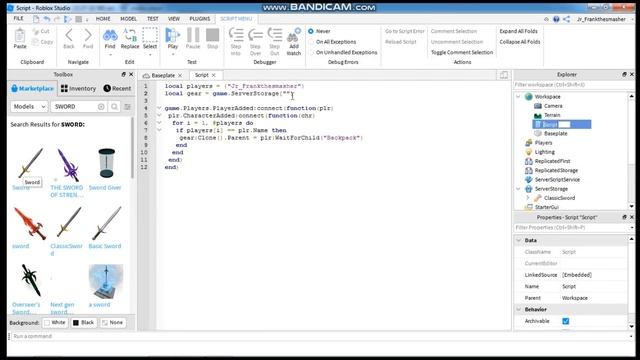The height and width of the screenshot is (360, 640).
Task: Click Expand All Folds
Action: [x=518, y=31]
